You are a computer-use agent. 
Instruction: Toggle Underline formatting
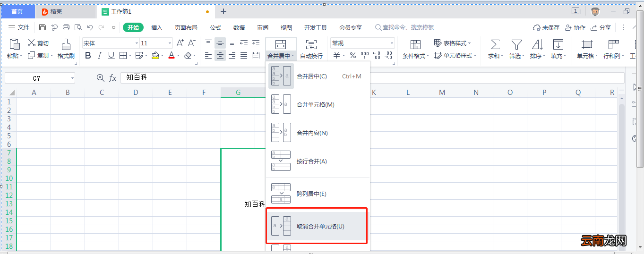[x=111, y=56]
